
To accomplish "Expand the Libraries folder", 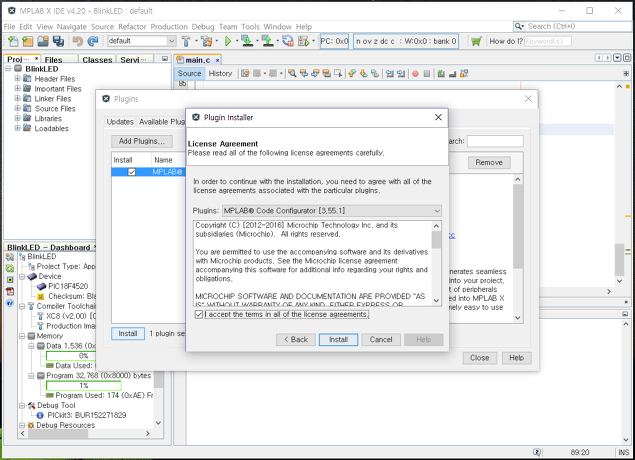I will pos(17,118).
